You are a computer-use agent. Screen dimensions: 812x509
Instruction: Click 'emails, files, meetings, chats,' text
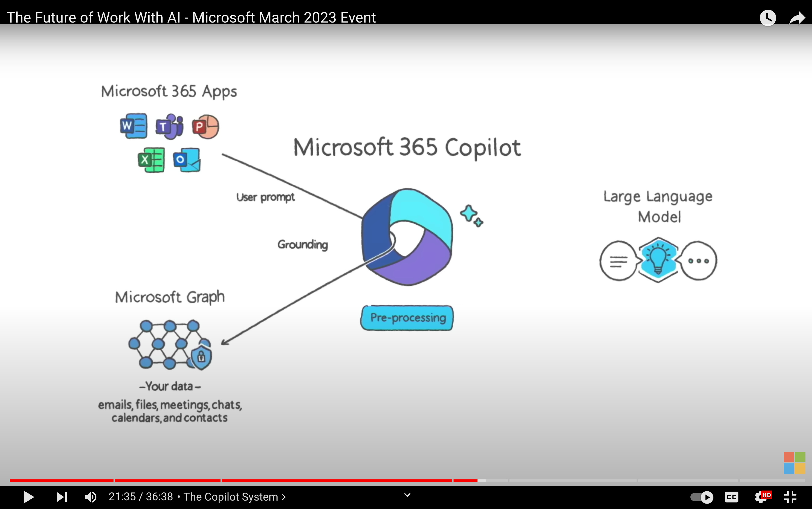[x=170, y=405]
